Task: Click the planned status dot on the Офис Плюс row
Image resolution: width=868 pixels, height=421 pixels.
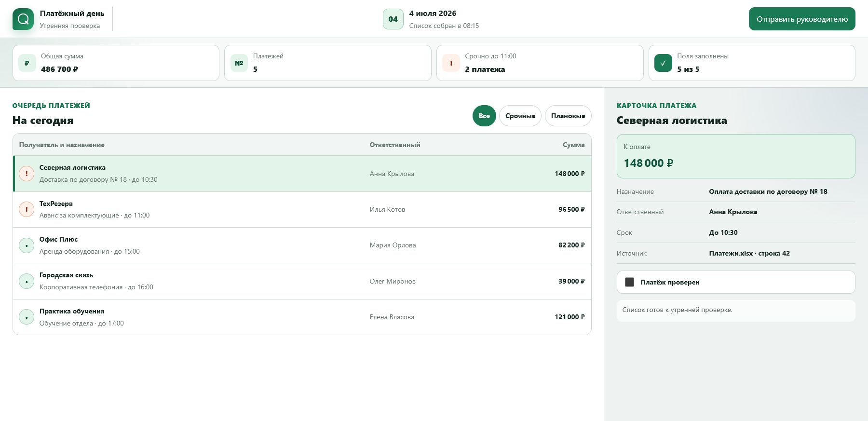Action: 27,245
